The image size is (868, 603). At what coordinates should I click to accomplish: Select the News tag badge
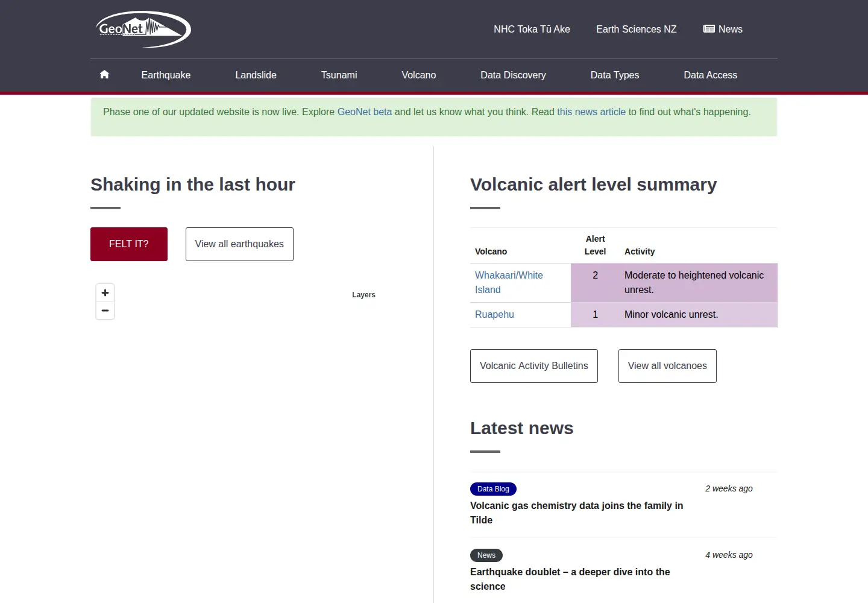tap(486, 555)
